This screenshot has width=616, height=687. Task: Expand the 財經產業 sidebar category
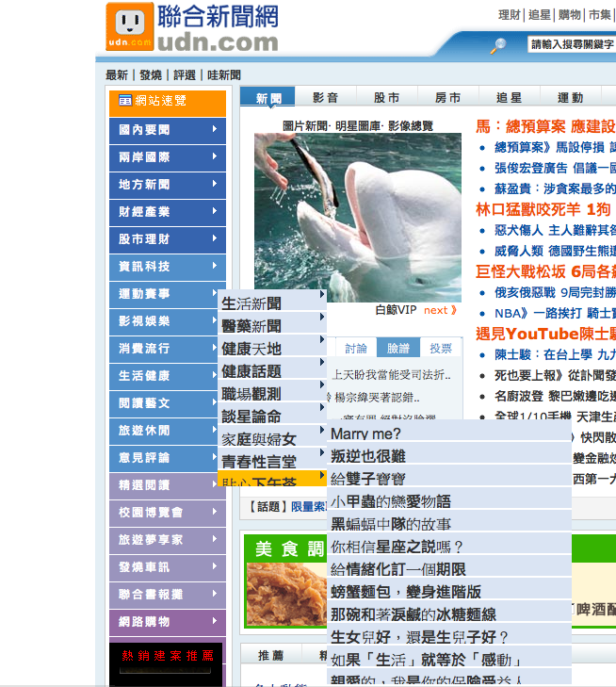coord(167,212)
